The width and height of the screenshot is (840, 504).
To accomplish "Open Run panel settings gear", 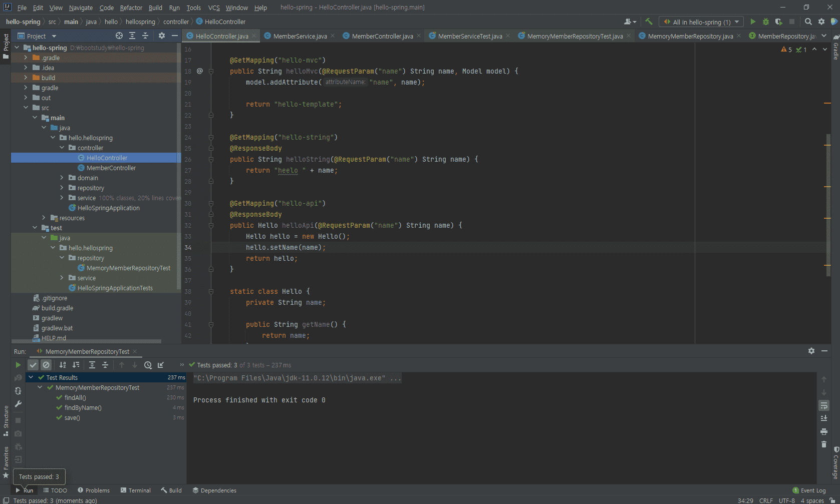I will 811,351.
